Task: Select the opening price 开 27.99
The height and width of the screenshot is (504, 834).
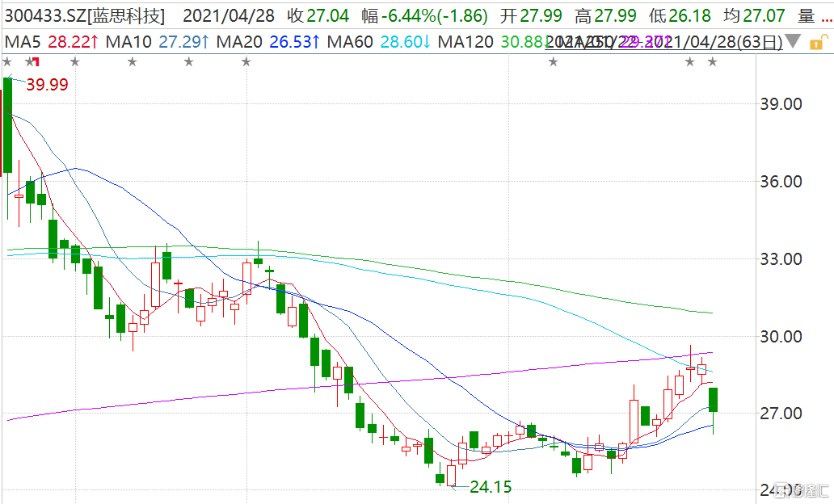Action: pos(531,16)
